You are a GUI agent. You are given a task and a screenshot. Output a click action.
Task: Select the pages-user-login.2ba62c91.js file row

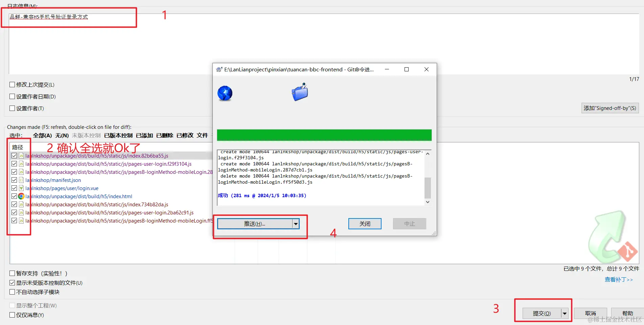pyautogui.click(x=109, y=213)
